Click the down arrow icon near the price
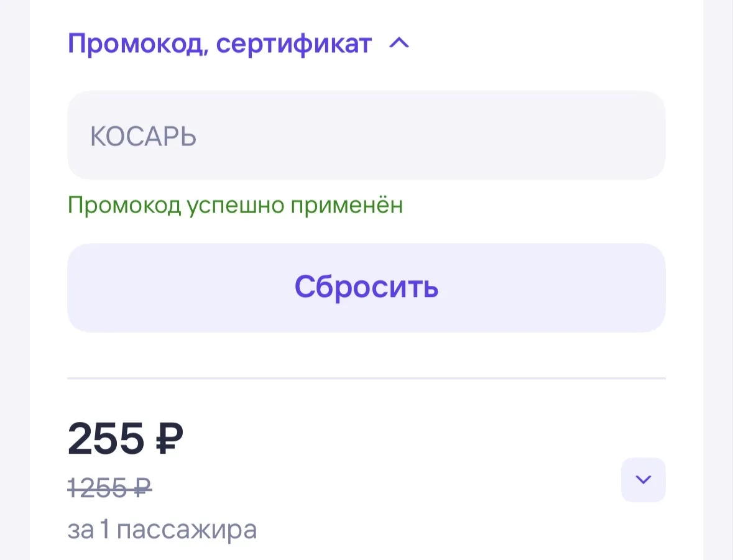The height and width of the screenshot is (560, 733). pos(643,480)
